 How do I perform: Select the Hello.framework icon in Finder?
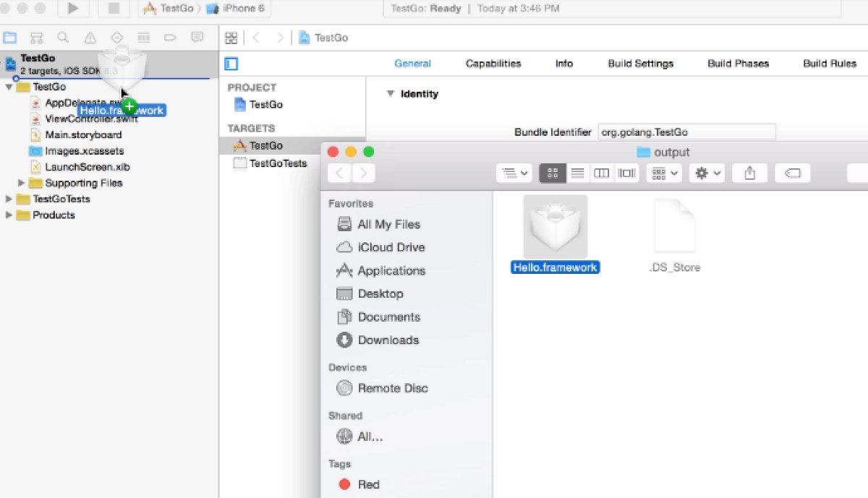click(556, 227)
